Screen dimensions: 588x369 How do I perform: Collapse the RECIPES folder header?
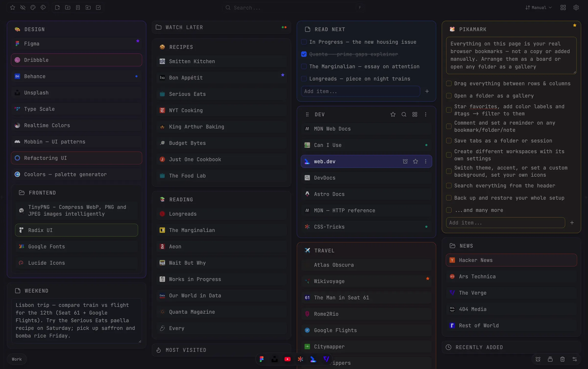click(221, 47)
